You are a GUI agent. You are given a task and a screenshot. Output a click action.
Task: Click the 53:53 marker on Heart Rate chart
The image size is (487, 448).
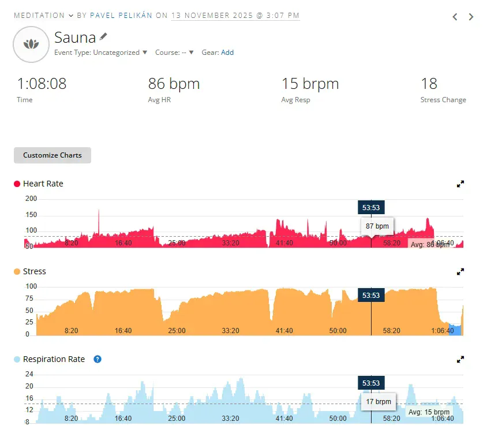click(371, 208)
